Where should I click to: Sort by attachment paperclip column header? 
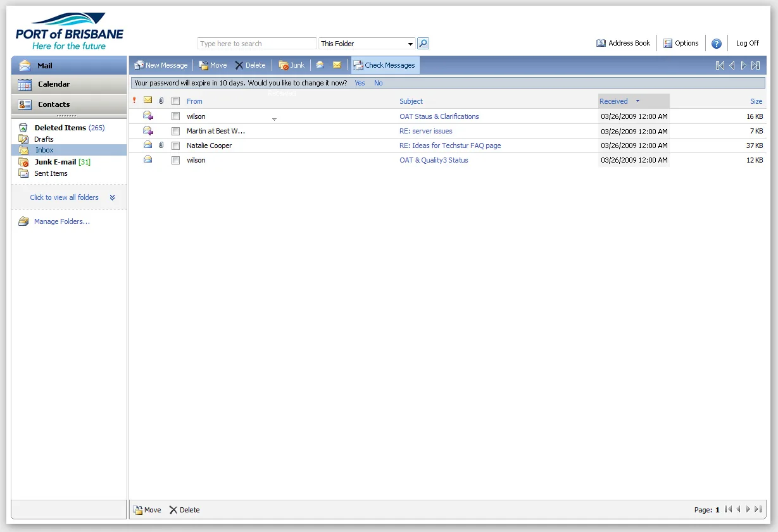pos(161,101)
